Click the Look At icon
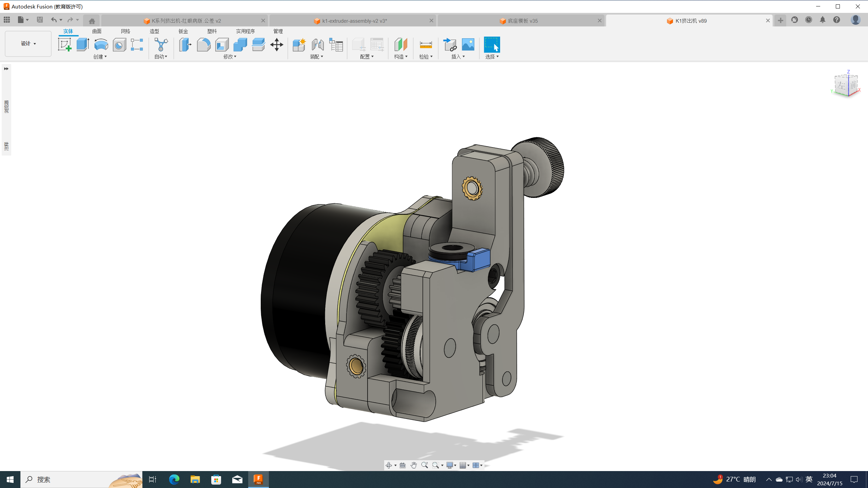868x488 pixels. click(403, 465)
